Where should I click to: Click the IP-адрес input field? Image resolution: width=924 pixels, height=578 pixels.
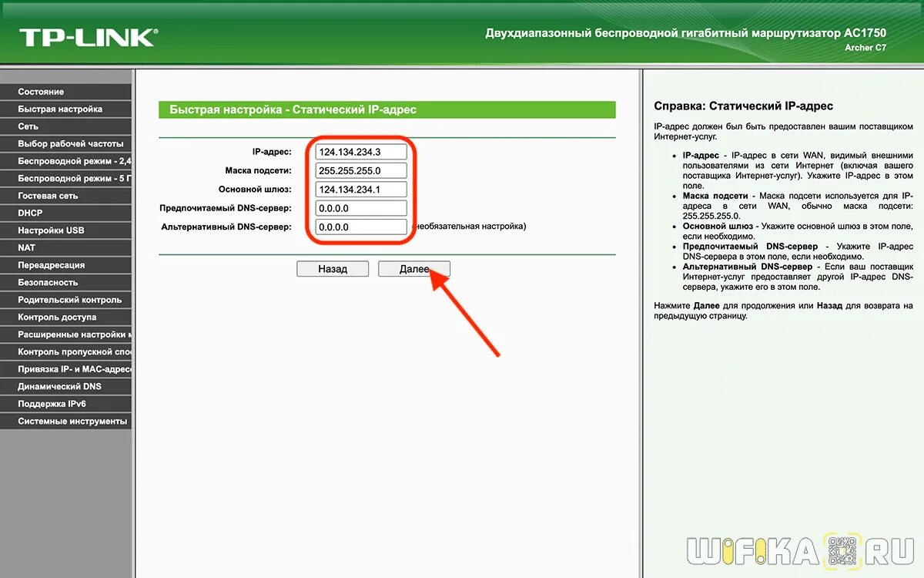(361, 152)
